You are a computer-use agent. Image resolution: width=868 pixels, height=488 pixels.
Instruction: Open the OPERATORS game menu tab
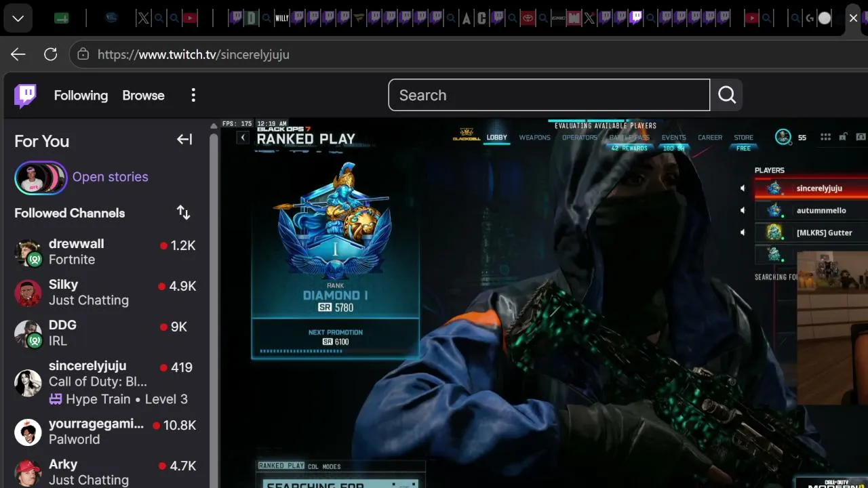coord(580,138)
